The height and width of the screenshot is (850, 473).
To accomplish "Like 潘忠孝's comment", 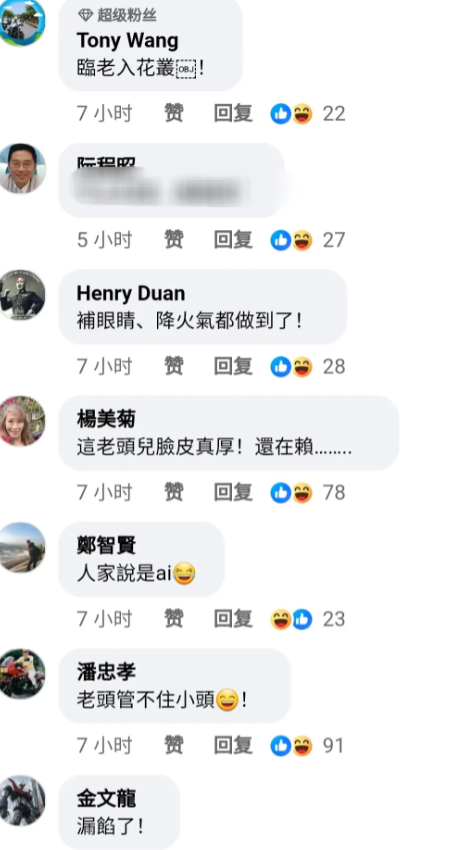I will 174,746.
